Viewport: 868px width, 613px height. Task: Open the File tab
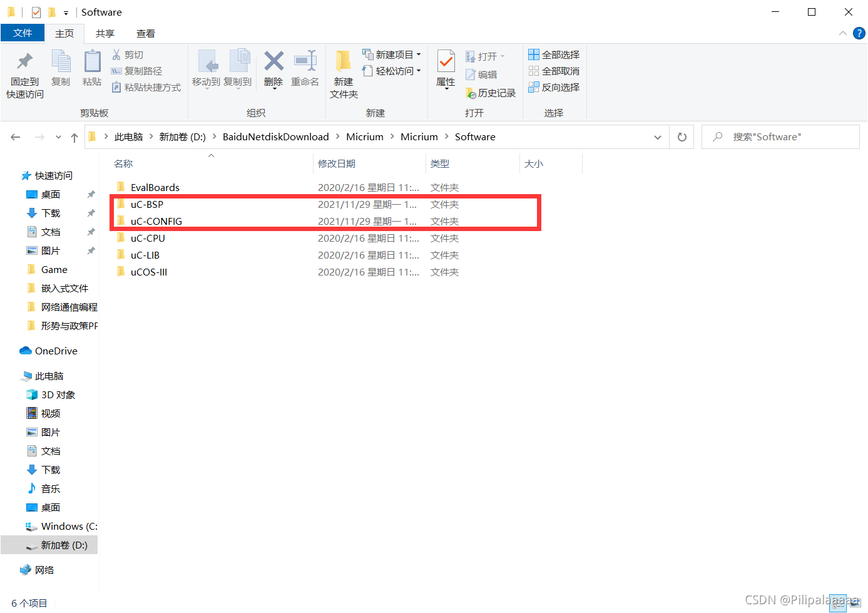pyautogui.click(x=23, y=33)
